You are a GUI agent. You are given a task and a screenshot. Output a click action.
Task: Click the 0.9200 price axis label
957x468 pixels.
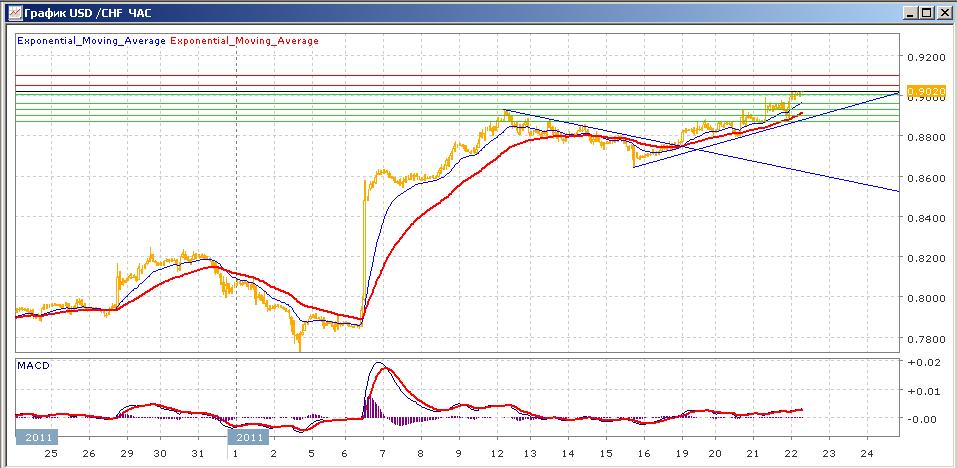926,57
